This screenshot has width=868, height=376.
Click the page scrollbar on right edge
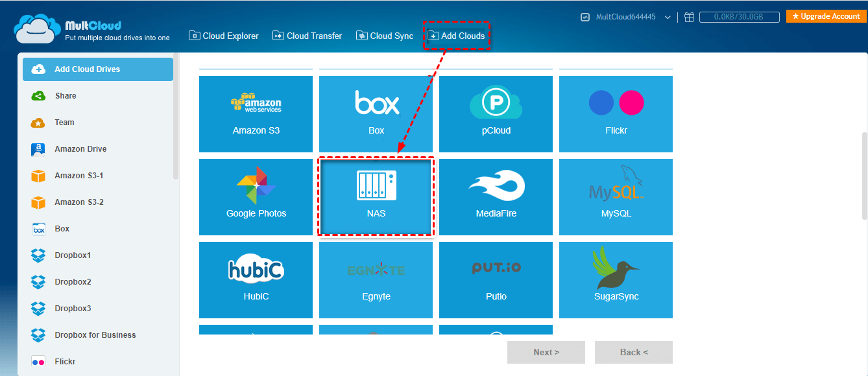[x=864, y=176]
